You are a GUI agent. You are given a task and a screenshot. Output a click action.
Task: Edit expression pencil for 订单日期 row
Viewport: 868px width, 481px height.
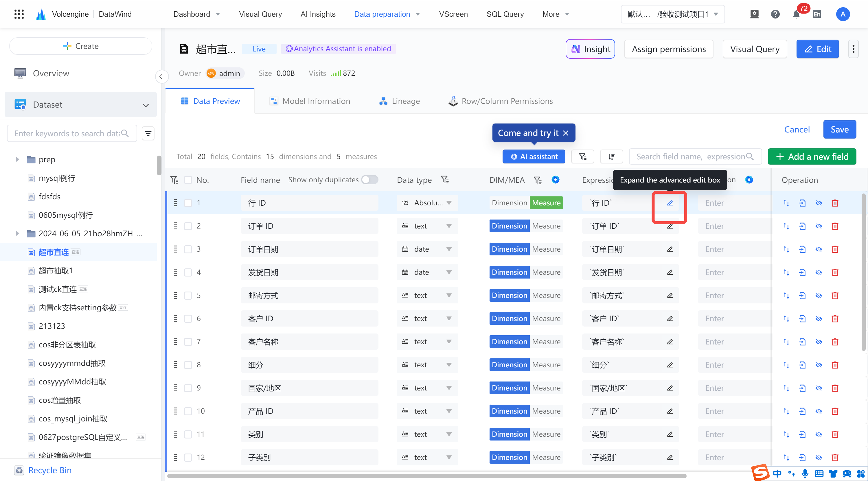(x=670, y=249)
